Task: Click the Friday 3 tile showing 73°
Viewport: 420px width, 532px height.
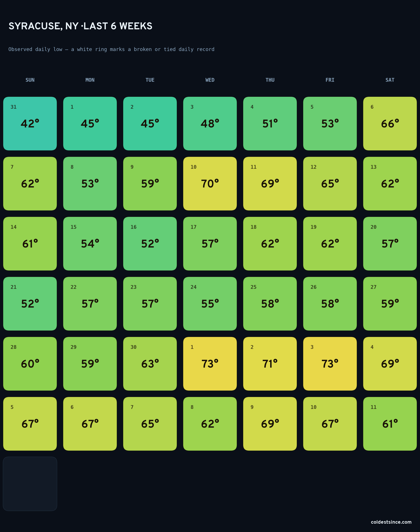Action: 330,364
